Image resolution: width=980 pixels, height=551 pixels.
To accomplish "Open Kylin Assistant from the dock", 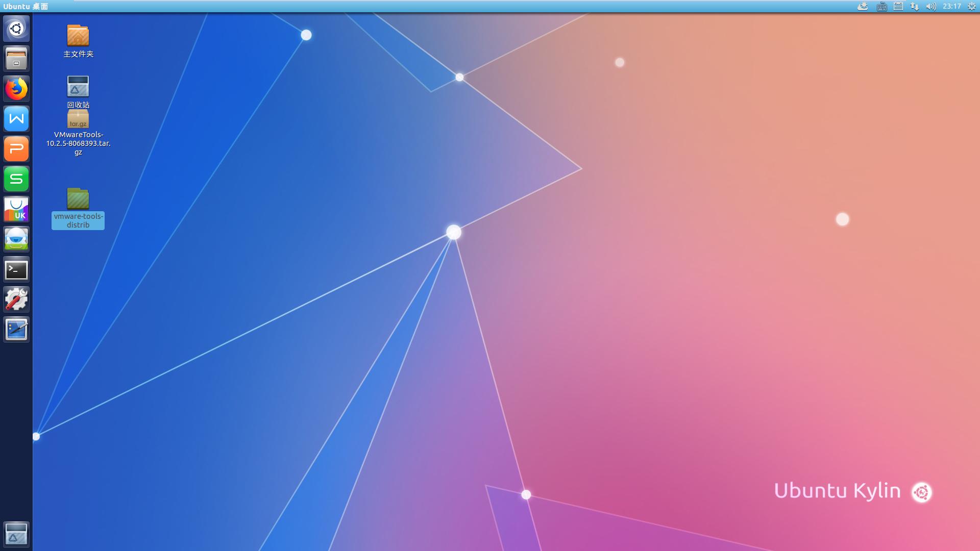I will pyautogui.click(x=16, y=239).
